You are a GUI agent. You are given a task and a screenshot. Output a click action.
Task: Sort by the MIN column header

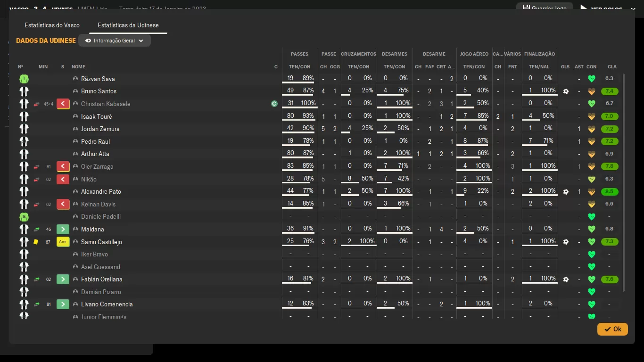point(43,67)
